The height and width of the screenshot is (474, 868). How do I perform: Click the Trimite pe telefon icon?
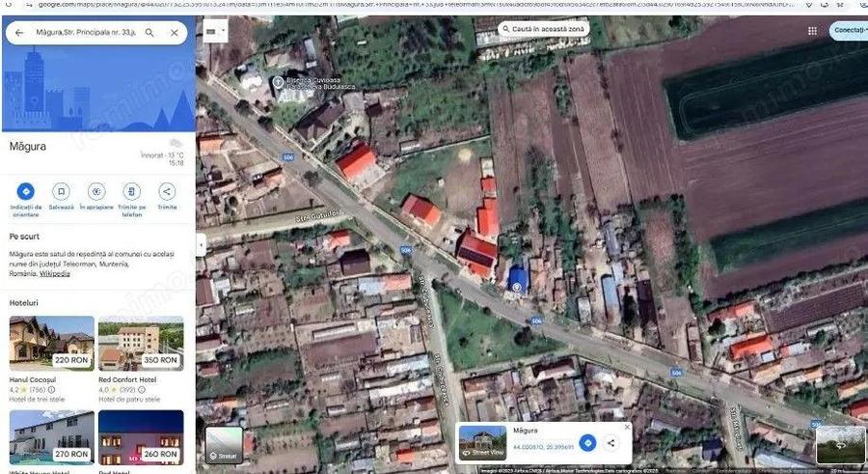click(x=132, y=191)
